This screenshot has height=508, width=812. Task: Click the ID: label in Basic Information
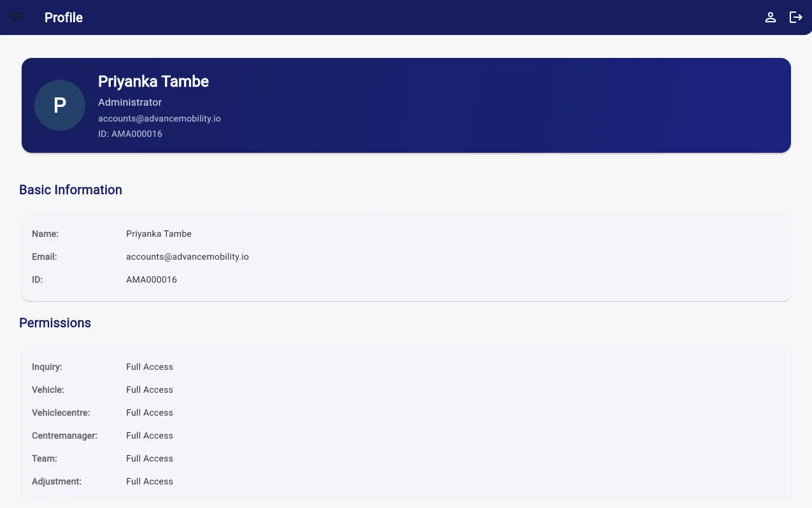coord(38,279)
